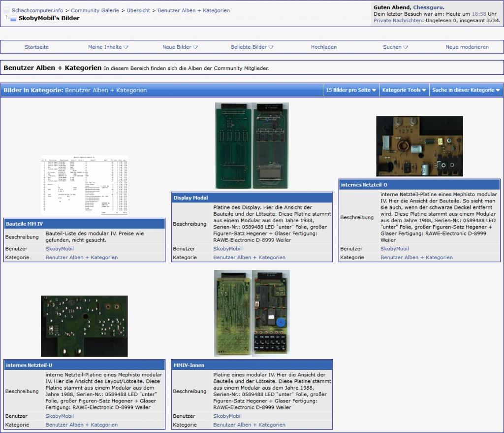Open the Private Nachrichten link
The width and height of the screenshot is (504, 433).
click(397, 21)
